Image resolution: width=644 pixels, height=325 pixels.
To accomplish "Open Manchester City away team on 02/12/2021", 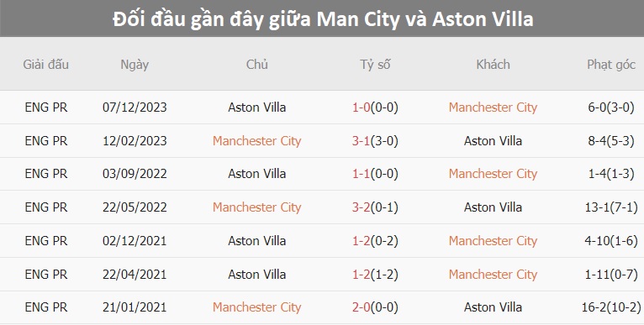I will click(x=493, y=240).
